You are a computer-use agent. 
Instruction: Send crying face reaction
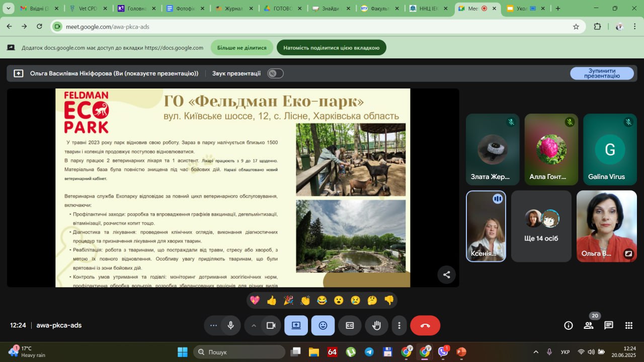(x=356, y=300)
